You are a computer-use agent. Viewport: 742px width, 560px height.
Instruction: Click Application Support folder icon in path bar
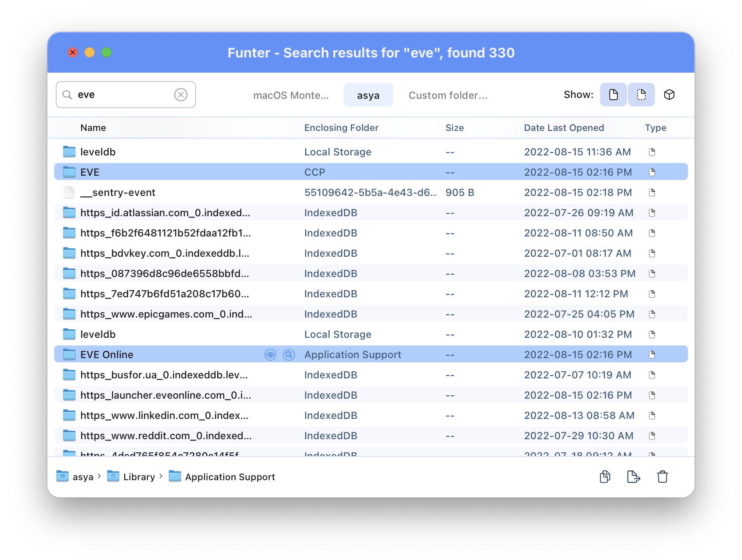(175, 476)
